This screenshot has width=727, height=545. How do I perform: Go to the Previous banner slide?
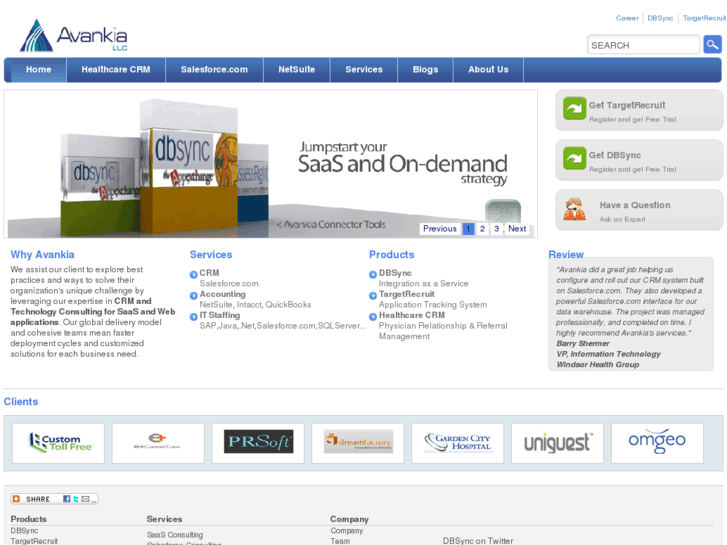pos(440,229)
